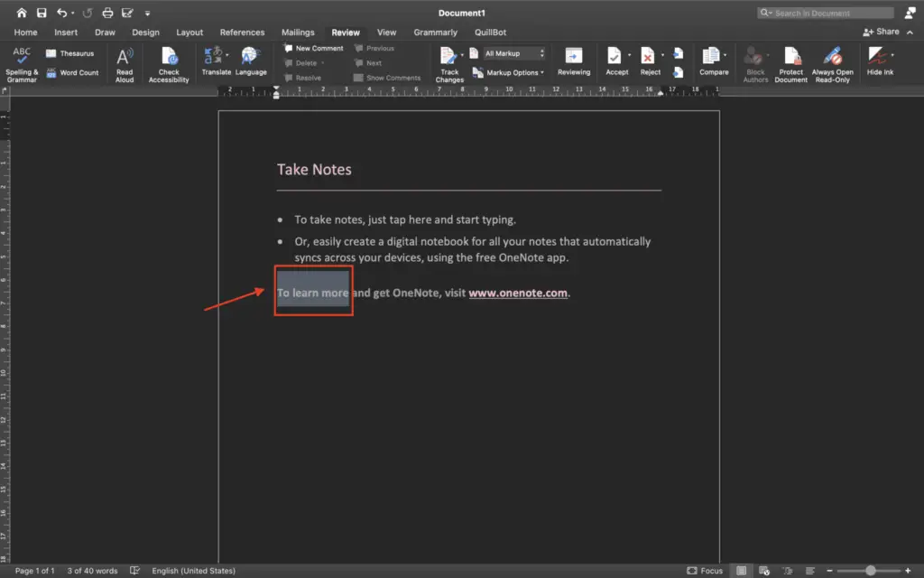This screenshot has height=578, width=924.
Task: Expand the Compare options arrow
Action: coord(725,54)
